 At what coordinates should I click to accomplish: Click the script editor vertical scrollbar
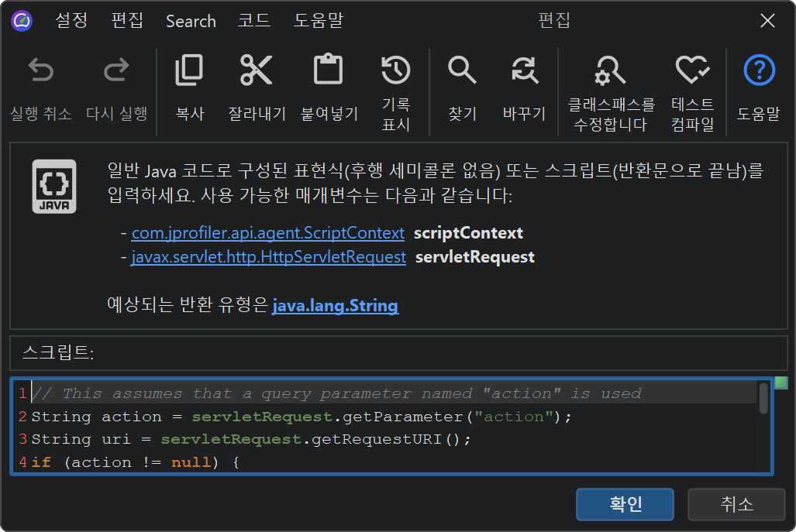(x=763, y=399)
